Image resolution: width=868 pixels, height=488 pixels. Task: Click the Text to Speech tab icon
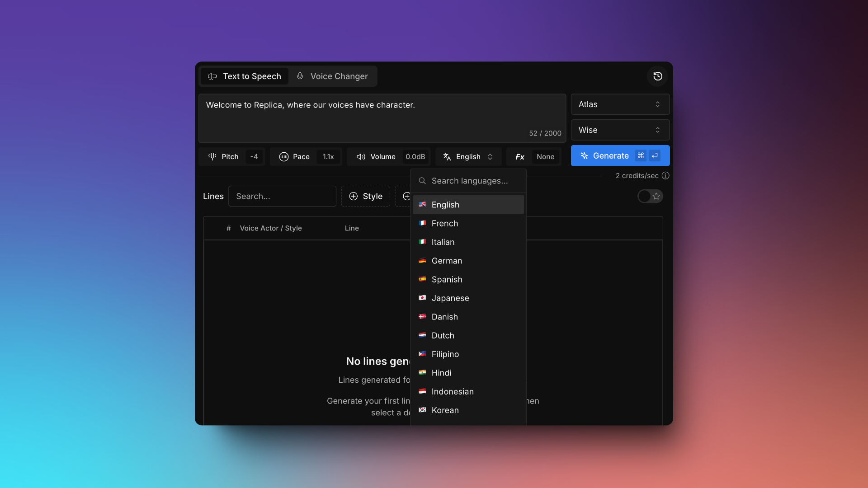point(213,76)
